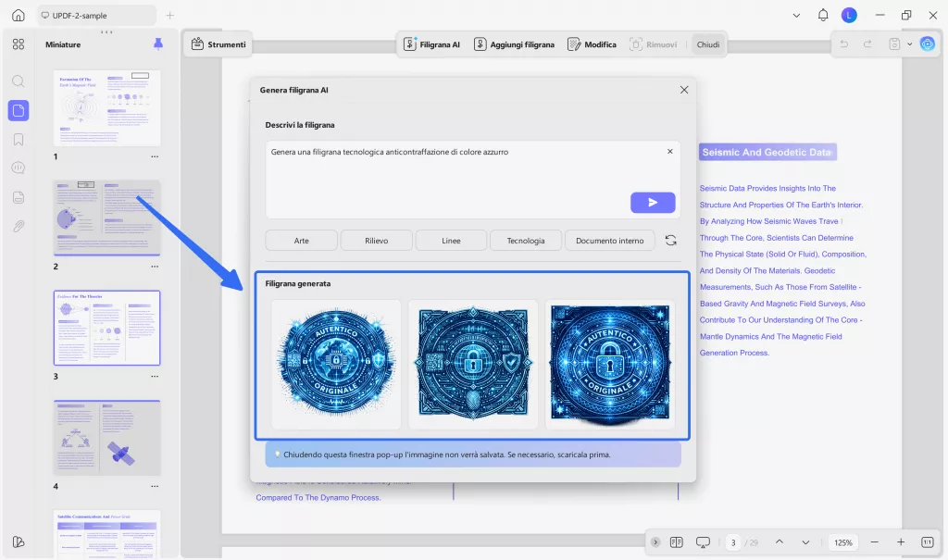Click the undo arrow icon

[x=844, y=44]
